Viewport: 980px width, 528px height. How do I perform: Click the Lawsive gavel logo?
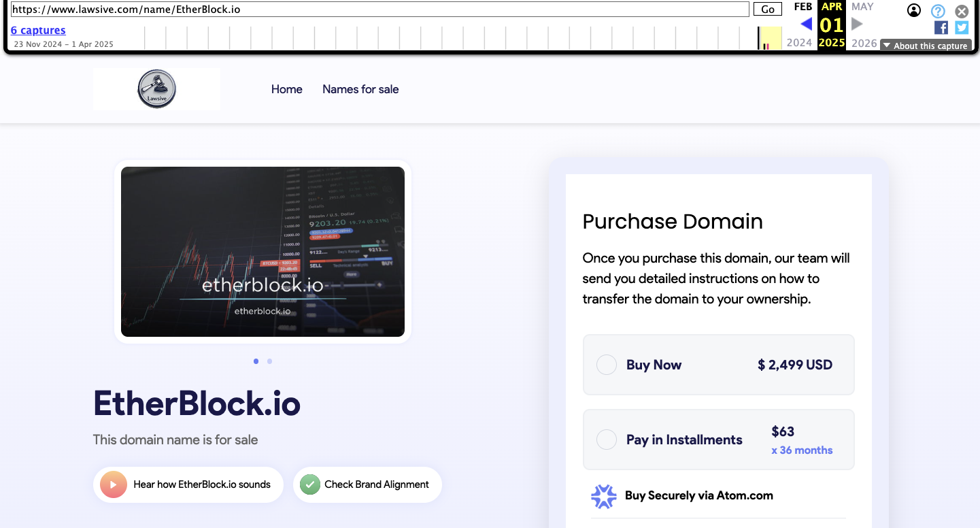click(156, 89)
